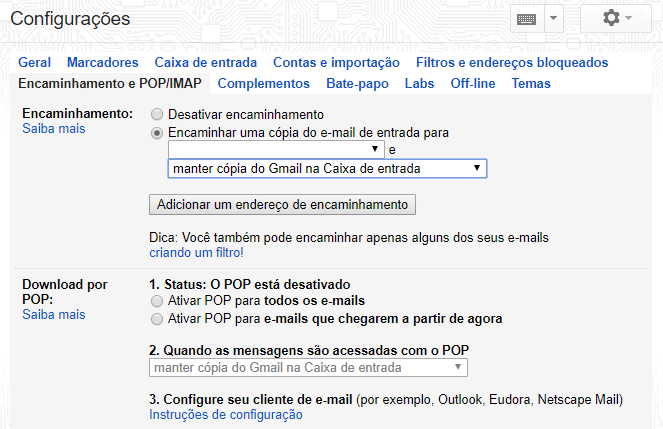Expand the input tools dropdown arrow
Image resolution: width=663 pixels, height=429 pixels.
point(554,19)
